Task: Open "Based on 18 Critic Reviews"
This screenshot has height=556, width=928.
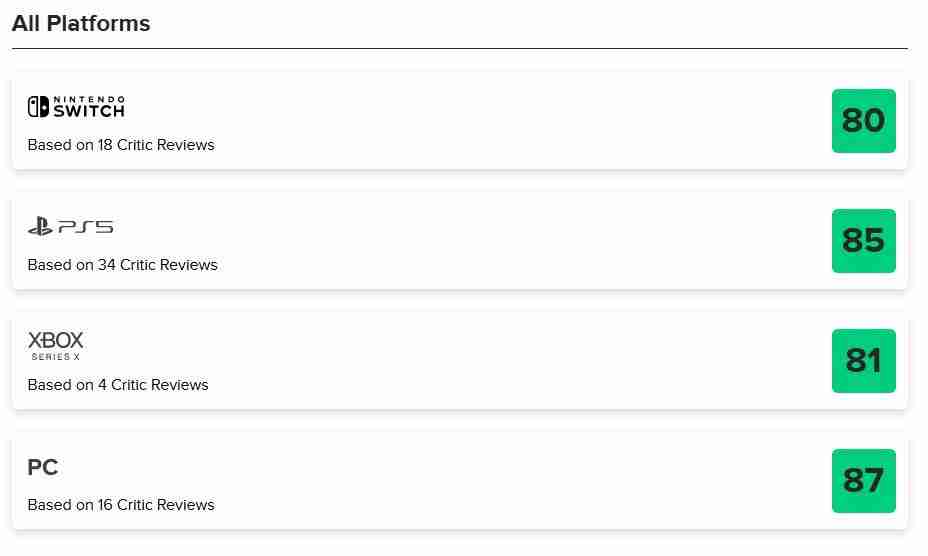Action: point(121,145)
